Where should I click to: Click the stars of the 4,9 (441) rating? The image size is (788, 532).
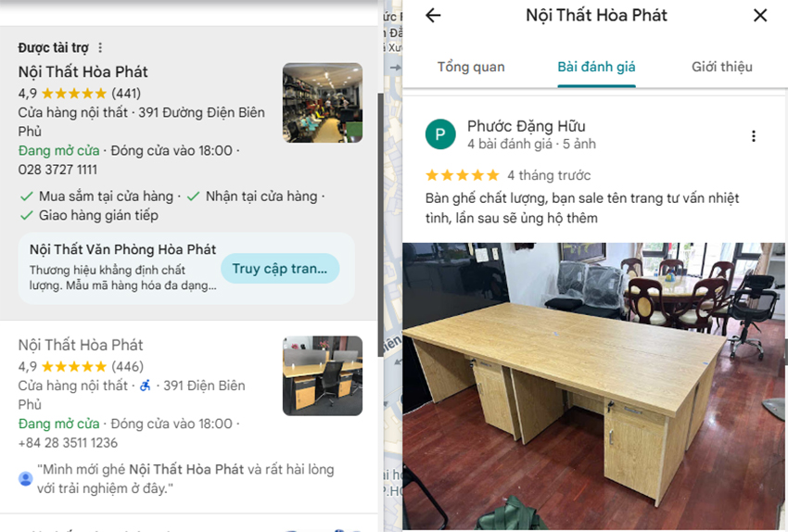[x=74, y=94]
